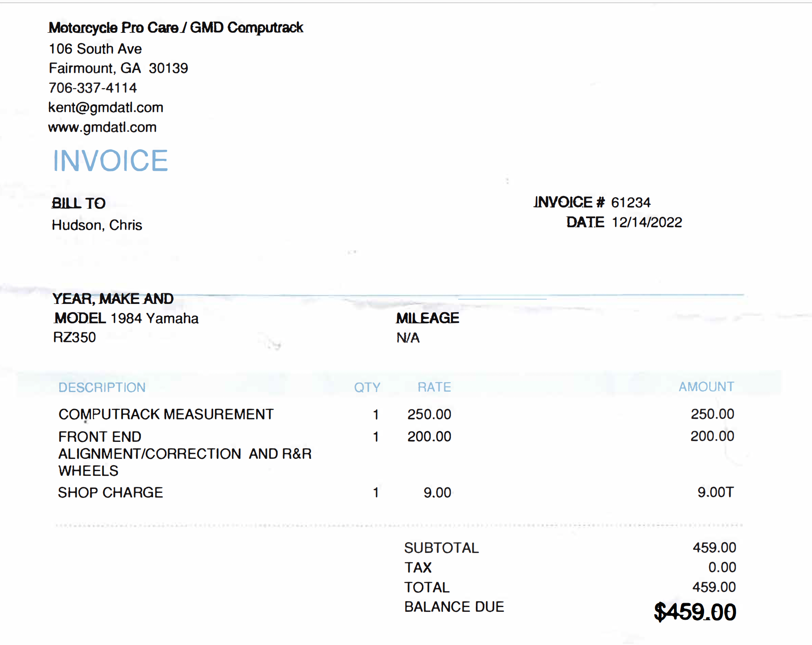Select the COMPUTRACK MEASUREMENT line item
Viewport: 812px width, 645px height.
pos(166,414)
